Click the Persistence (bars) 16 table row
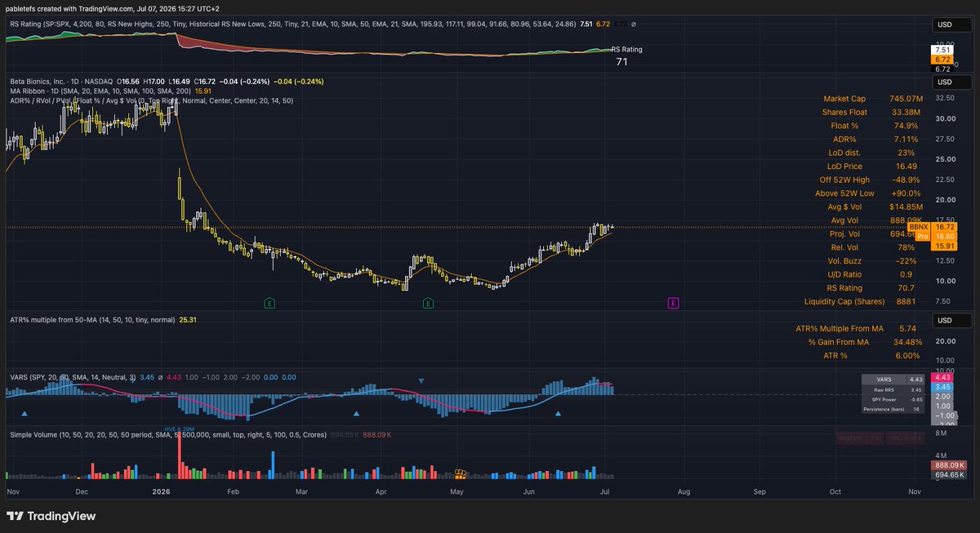980x533 pixels. point(894,410)
